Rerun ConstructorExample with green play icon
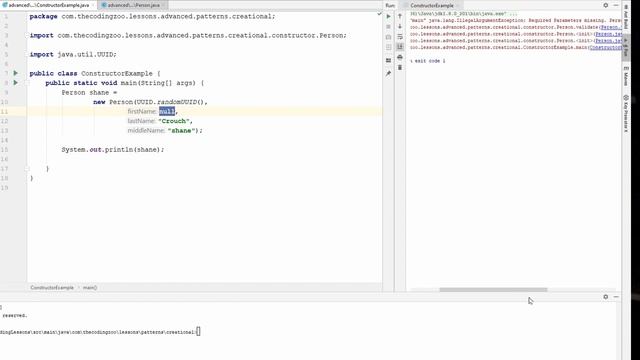 388,16
